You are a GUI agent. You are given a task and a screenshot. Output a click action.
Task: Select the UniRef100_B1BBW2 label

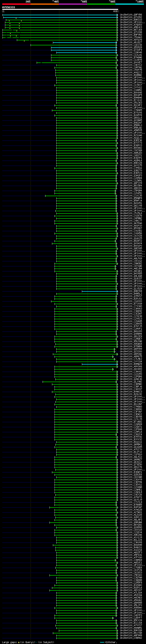pyautogui.click(x=131, y=75)
